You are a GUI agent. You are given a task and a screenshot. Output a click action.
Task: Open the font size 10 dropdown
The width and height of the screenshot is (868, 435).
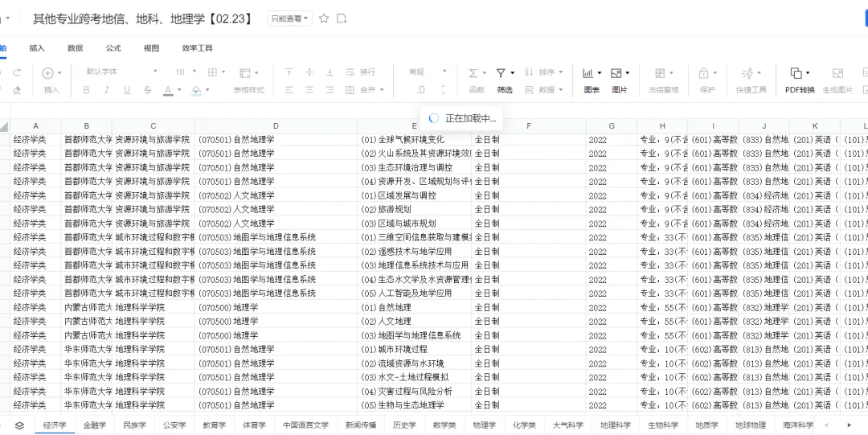pyautogui.click(x=186, y=72)
